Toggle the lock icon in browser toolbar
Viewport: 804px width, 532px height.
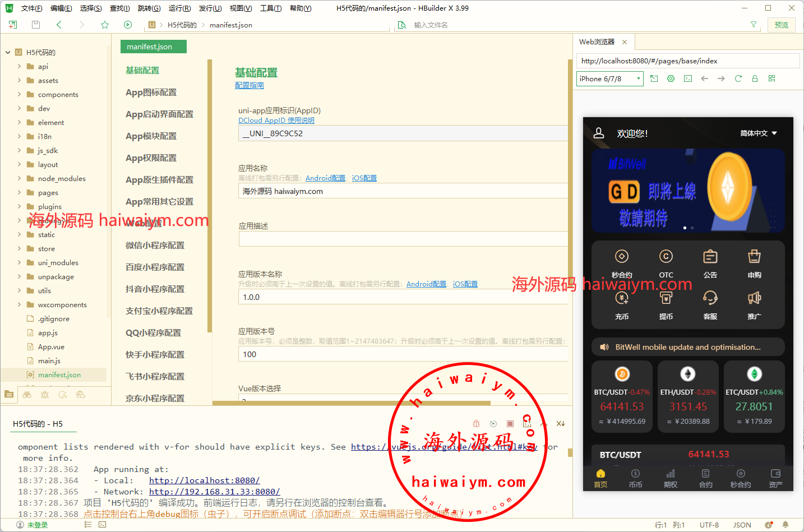755,78
